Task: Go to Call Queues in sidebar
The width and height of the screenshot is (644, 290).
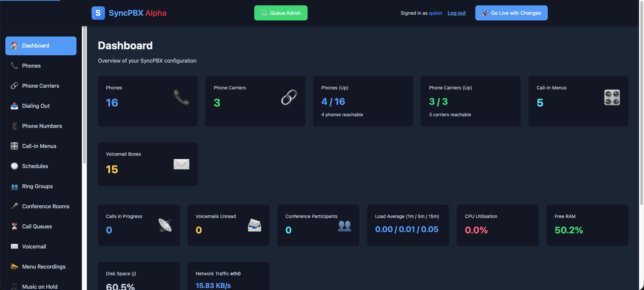Action: pyautogui.click(x=41, y=226)
